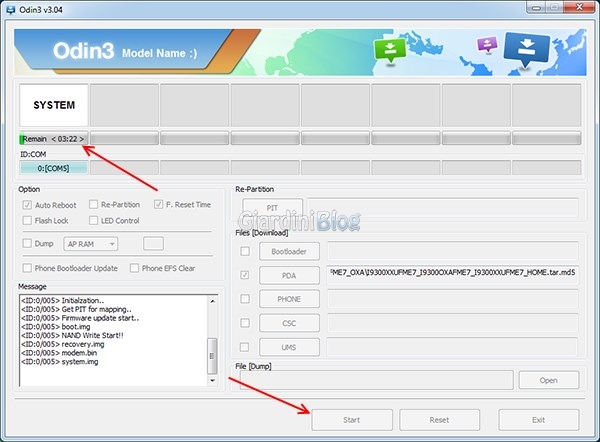Click the UMS file path field
The width and height of the screenshot is (600, 442).
click(452, 347)
